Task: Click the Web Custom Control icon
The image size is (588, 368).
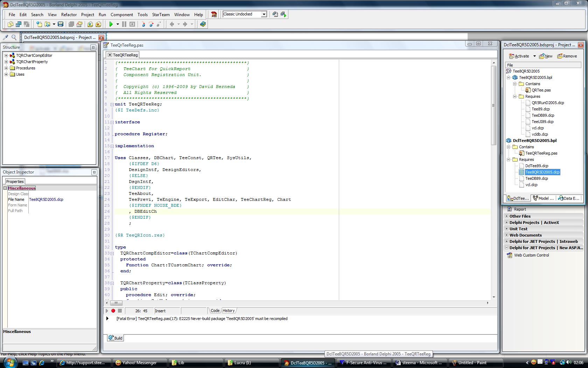Action: point(510,255)
